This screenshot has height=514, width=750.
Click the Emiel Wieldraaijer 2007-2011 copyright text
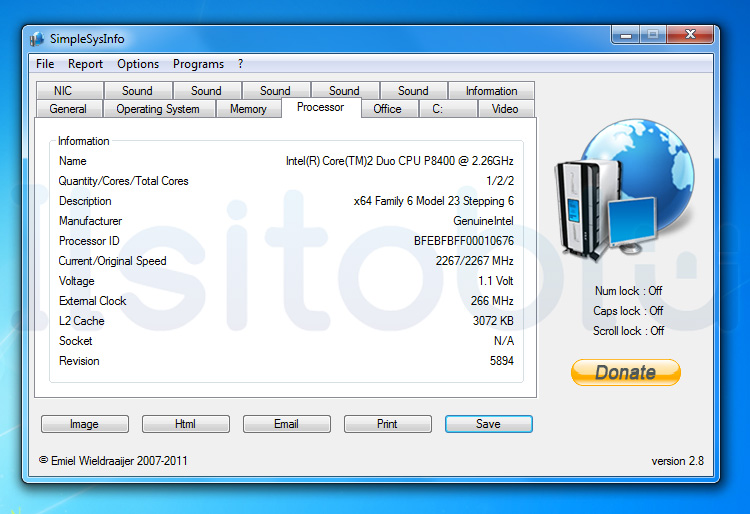point(113,461)
